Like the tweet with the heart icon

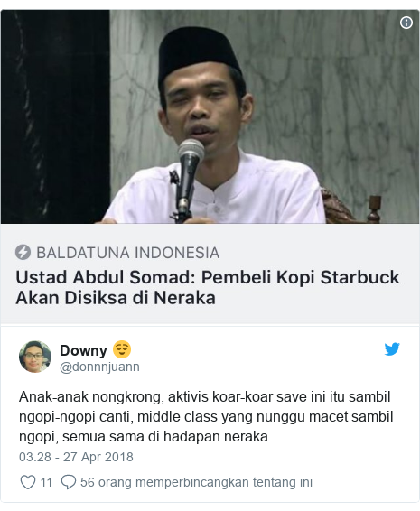click(x=28, y=482)
